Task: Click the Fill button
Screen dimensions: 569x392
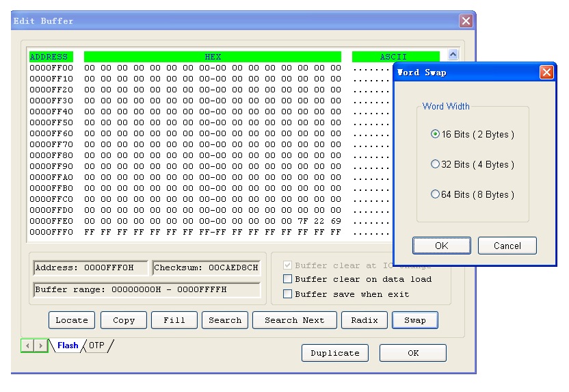Action: (174, 320)
